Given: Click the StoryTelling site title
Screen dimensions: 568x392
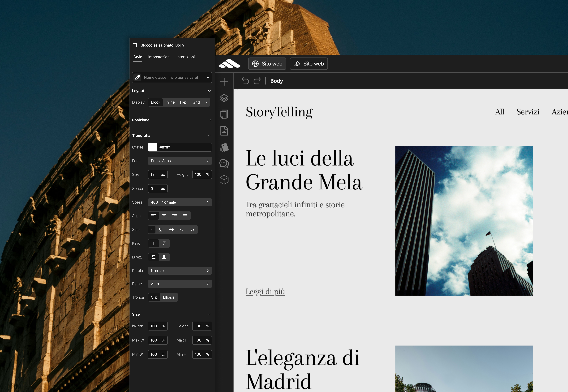Looking at the screenshot, I should coord(279,112).
